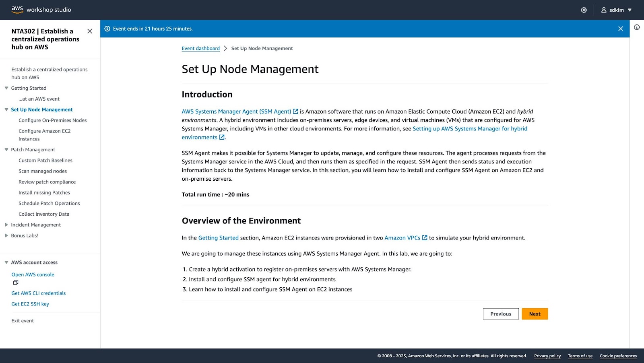Expand the Bonus Labs section

[x=6, y=235]
